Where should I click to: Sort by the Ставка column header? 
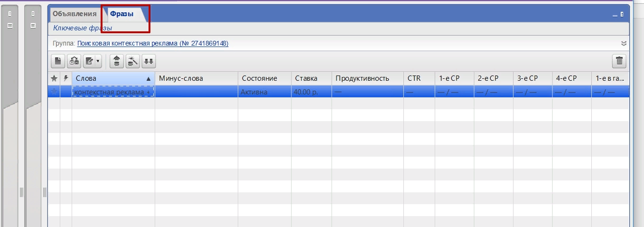click(311, 78)
